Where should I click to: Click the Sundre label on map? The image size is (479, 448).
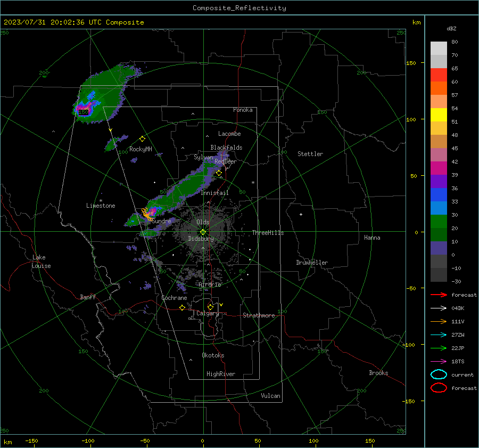pos(161,221)
